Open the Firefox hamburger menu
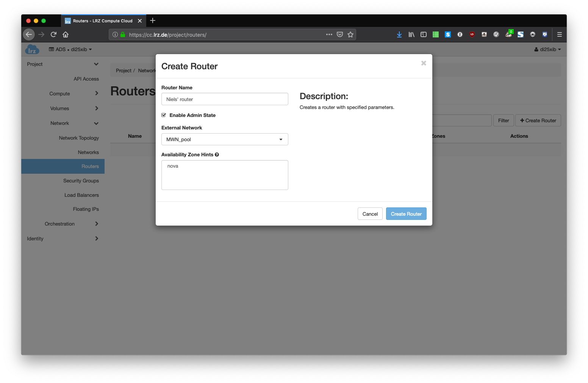The width and height of the screenshot is (588, 383). [559, 34]
